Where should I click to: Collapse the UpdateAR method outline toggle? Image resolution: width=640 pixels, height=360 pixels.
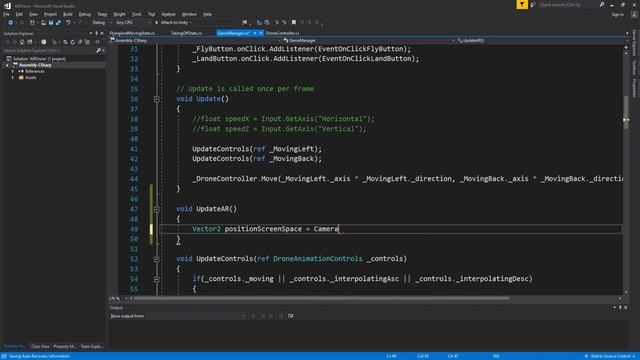pos(156,209)
